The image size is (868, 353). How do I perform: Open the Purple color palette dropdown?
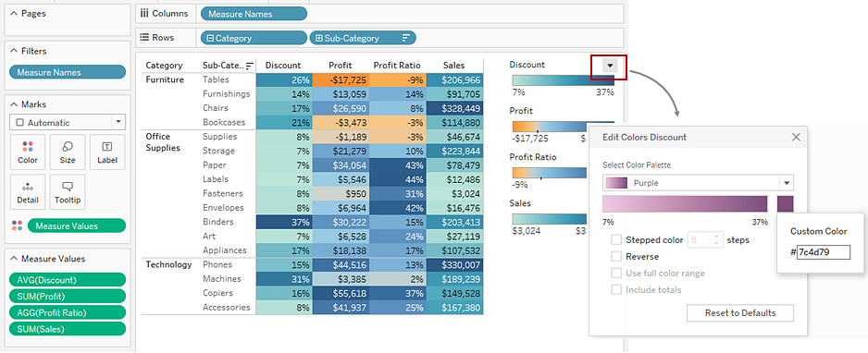coord(786,183)
